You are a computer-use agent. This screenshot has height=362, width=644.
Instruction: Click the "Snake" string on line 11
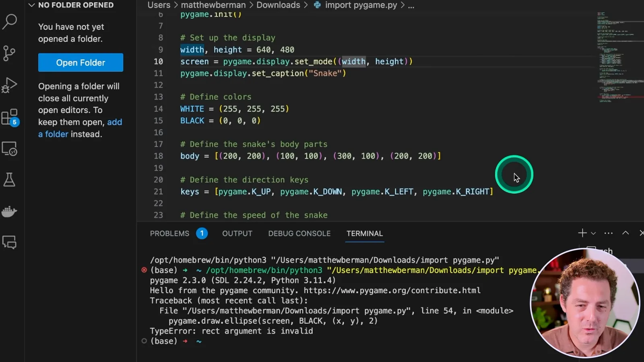click(325, 73)
